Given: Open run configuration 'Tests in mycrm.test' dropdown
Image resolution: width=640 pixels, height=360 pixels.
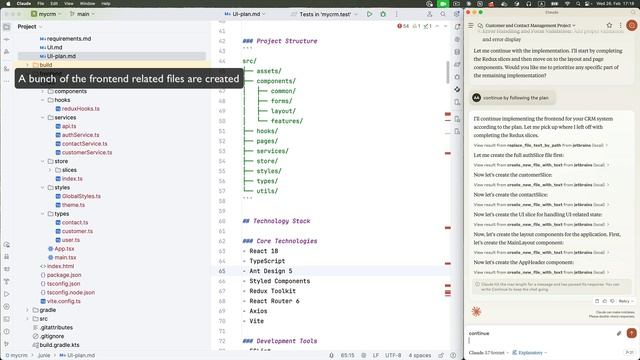Looking at the screenshot, I should (325, 14).
